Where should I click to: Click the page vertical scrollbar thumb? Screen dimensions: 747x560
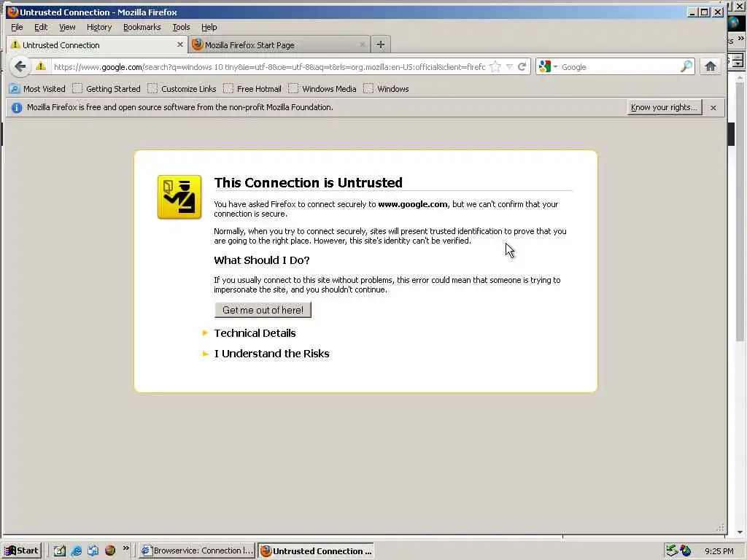point(740,212)
